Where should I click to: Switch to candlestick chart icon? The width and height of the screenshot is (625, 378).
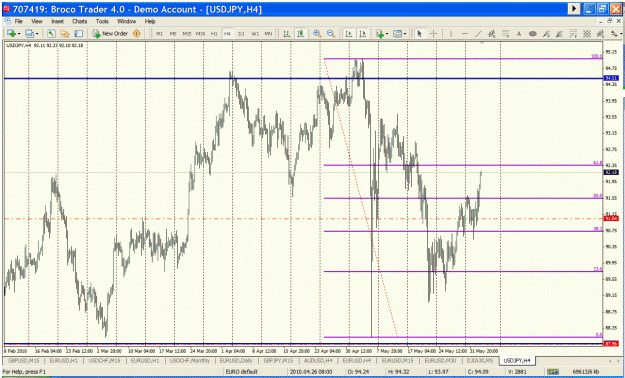coord(300,34)
